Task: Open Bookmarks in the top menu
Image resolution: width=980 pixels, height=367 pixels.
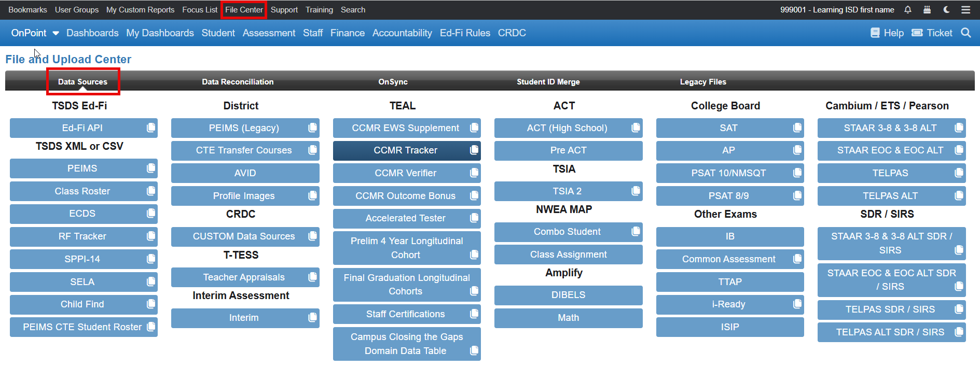Action: (27, 10)
